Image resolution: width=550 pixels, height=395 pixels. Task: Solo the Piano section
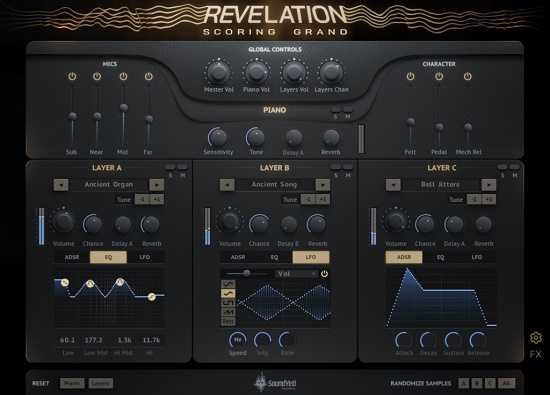point(336,109)
